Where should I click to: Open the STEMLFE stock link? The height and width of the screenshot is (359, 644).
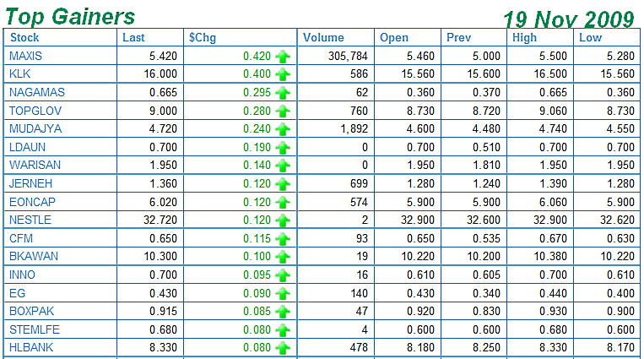[35, 329]
